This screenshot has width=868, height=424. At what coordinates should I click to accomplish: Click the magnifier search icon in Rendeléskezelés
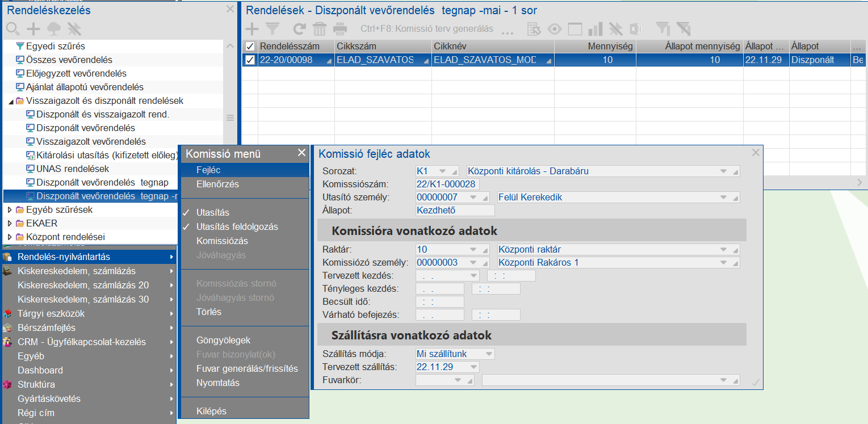coord(12,28)
